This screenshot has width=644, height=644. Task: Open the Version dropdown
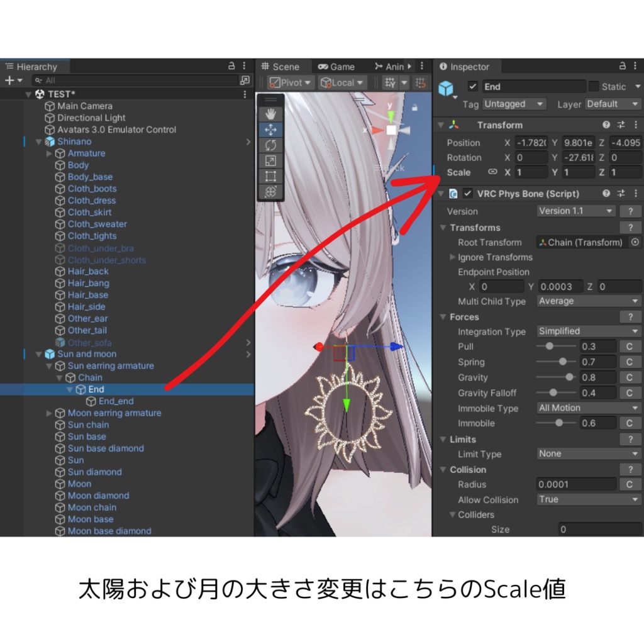[x=576, y=211]
